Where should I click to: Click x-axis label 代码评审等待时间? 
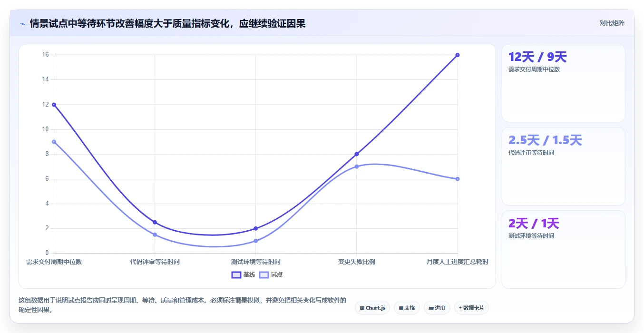pos(155,262)
